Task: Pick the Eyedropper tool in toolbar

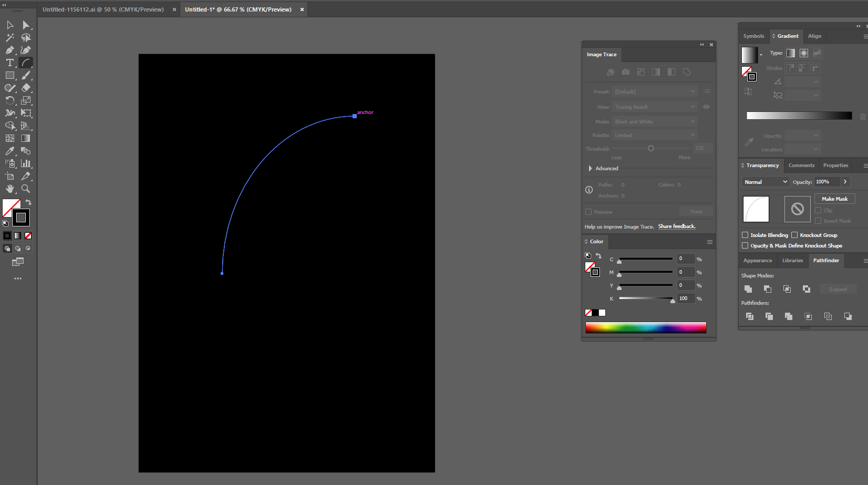Action: tap(10, 151)
